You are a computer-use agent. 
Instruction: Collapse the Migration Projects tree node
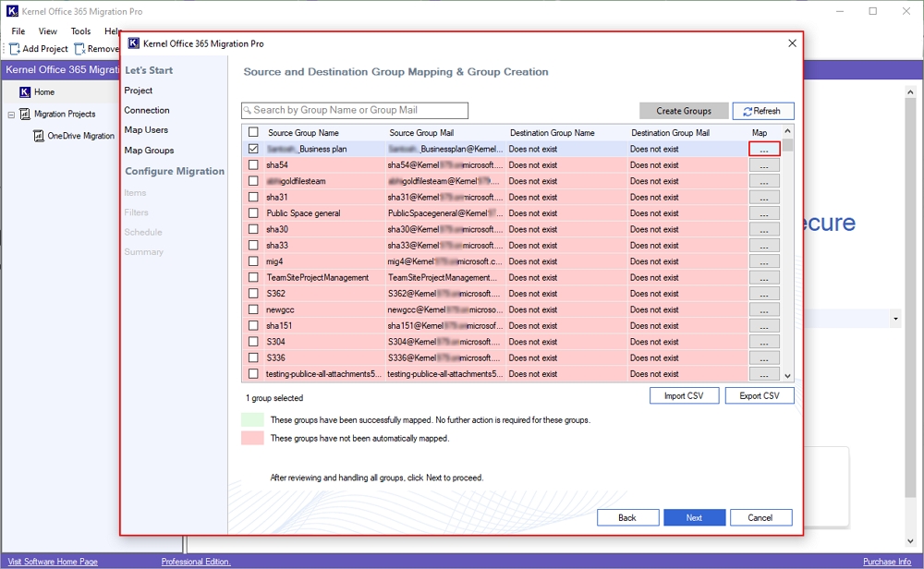(x=12, y=115)
